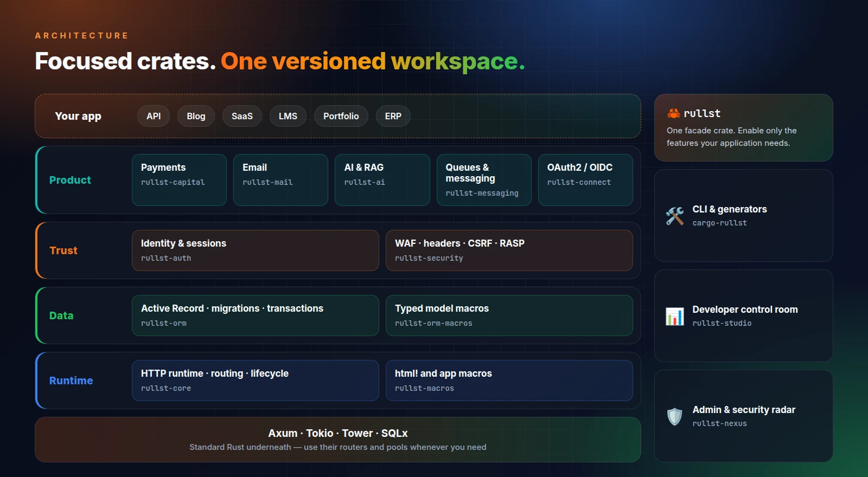The height and width of the screenshot is (477, 868).
Task: Click the Trust layer label
Action: [x=63, y=250]
